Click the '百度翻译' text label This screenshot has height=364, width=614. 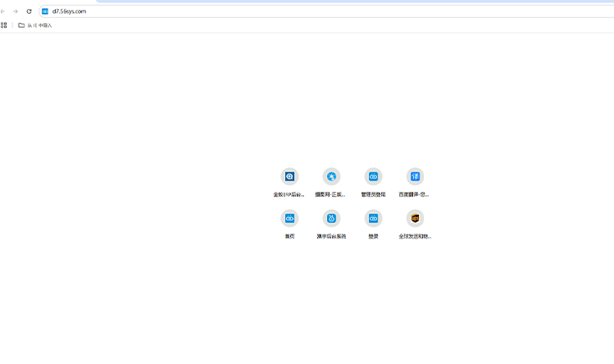(x=414, y=194)
